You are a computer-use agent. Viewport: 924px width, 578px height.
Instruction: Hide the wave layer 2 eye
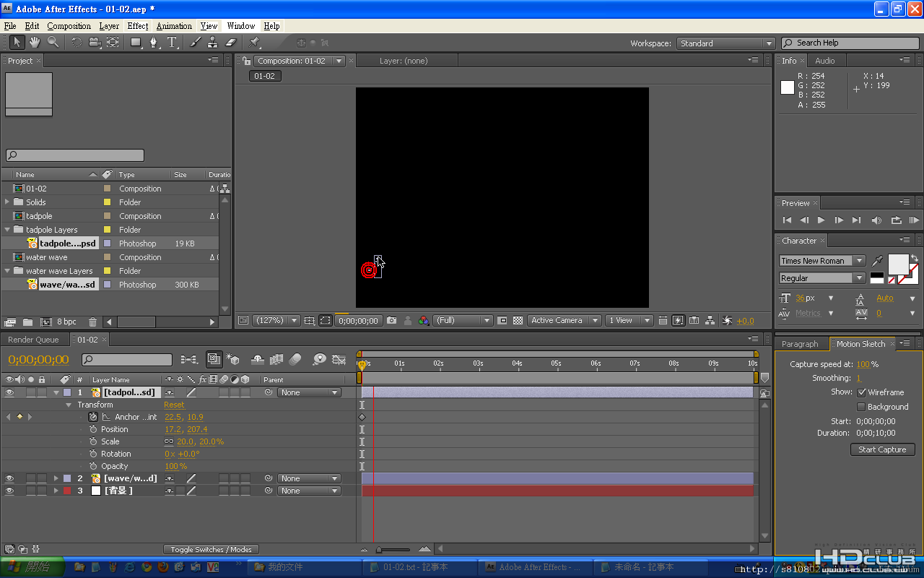coord(9,478)
